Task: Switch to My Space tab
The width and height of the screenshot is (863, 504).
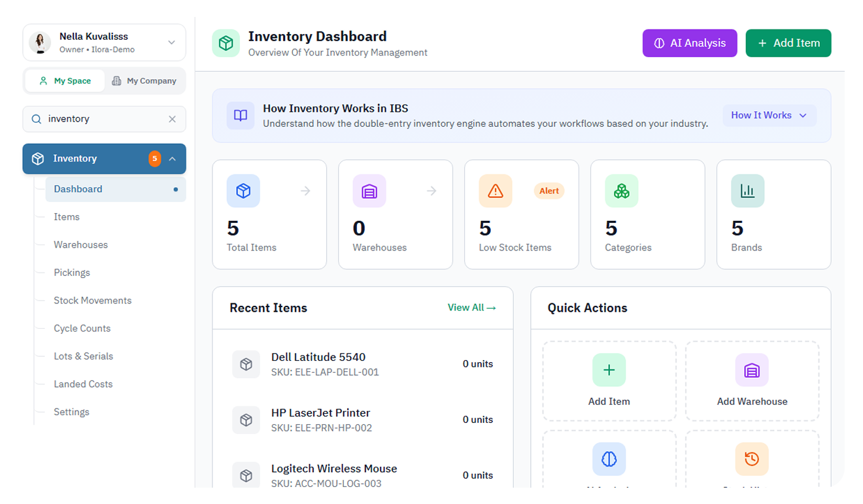Action: (x=65, y=81)
